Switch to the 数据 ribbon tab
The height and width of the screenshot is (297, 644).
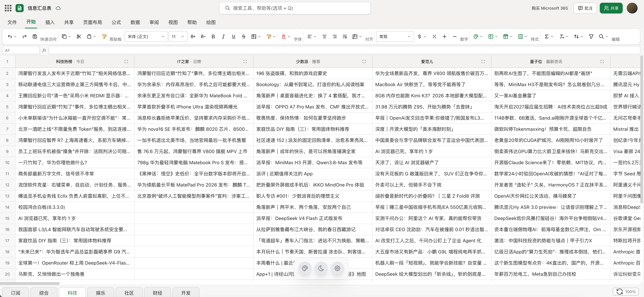click(135, 22)
